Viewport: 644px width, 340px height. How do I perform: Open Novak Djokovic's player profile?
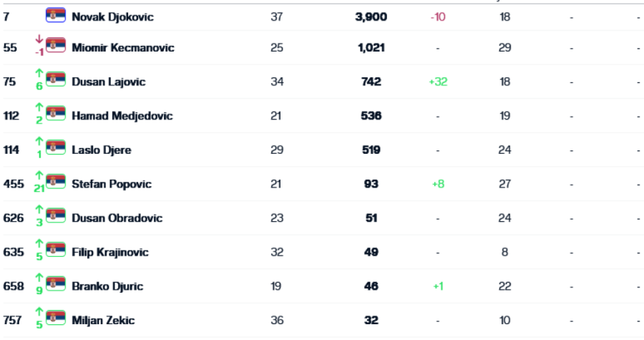pos(112,16)
